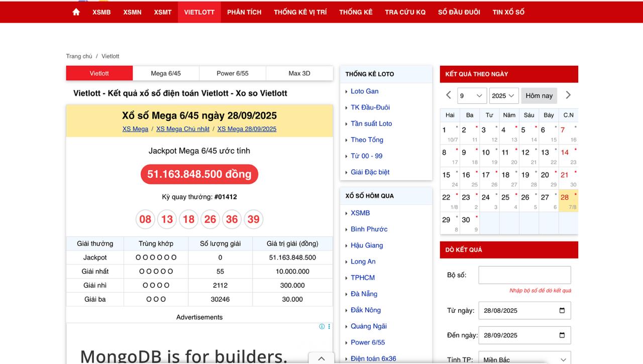Image resolution: width=643 pixels, height=364 pixels.
Task: Switch to the Power 6/55 tab
Action: [233, 73]
